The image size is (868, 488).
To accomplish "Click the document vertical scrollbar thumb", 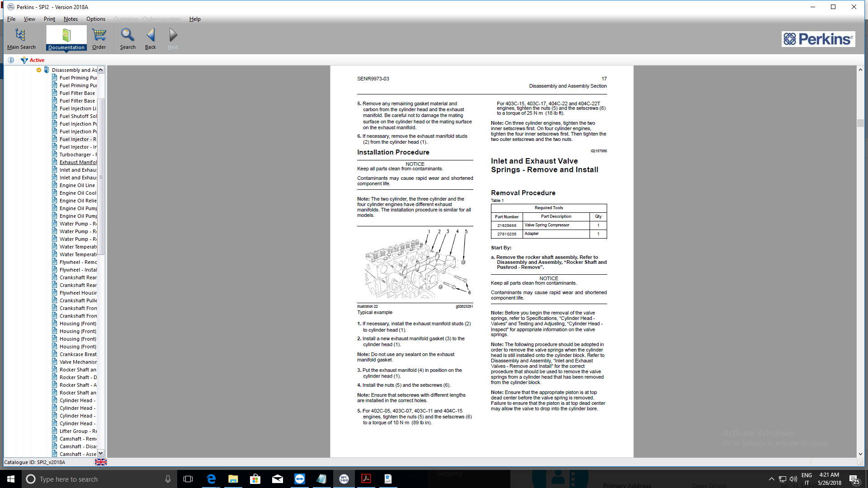I will tap(860, 123).
